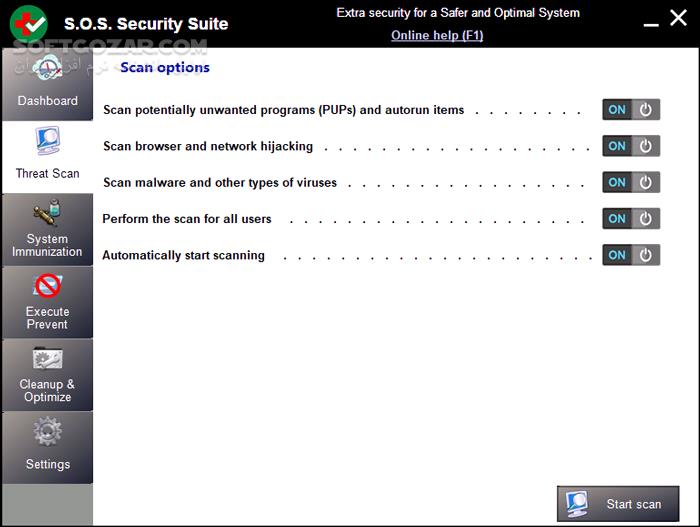This screenshot has height=527, width=700.
Task: Toggle PUPs and autorun items scanning
Action: click(631, 110)
